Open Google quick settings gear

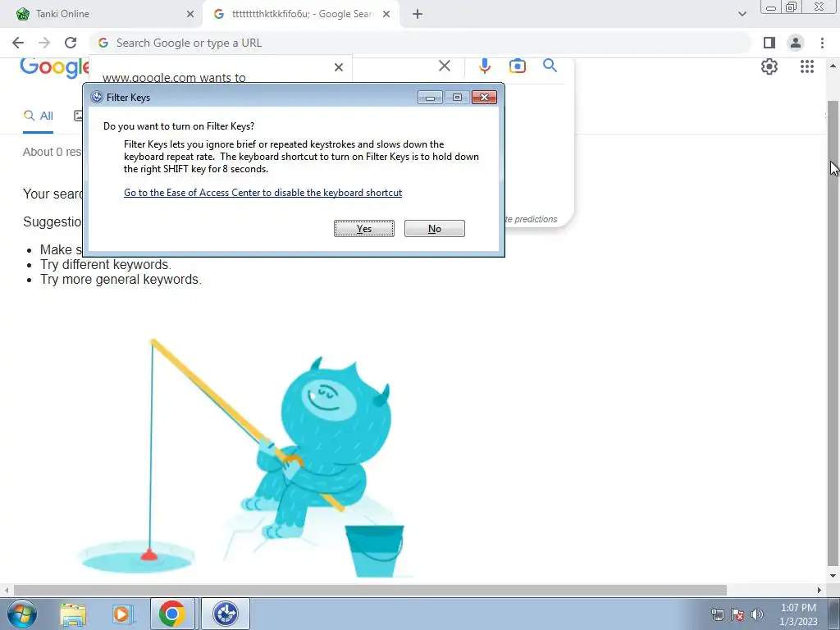coord(769,66)
